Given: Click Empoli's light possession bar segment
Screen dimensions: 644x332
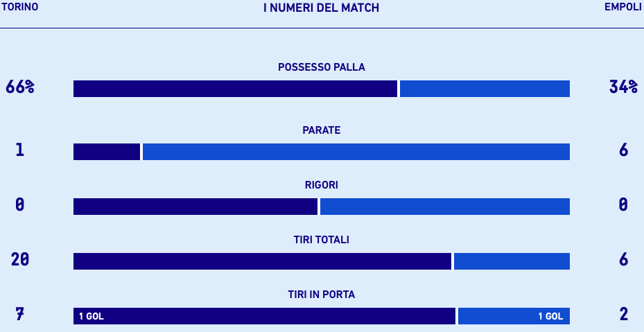Looking at the screenshot, I should [x=485, y=89].
